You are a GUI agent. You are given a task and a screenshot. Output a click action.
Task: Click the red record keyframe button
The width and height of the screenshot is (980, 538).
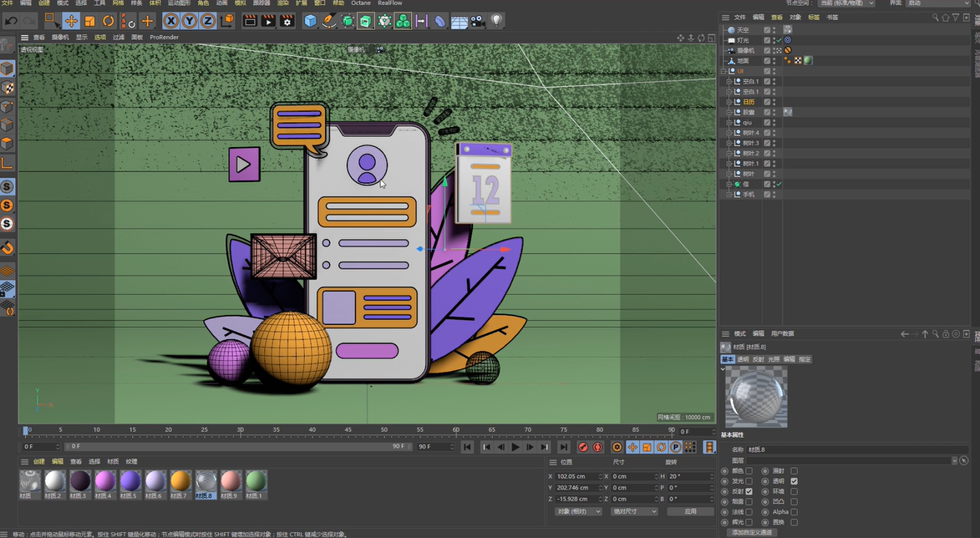tap(583, 447)
